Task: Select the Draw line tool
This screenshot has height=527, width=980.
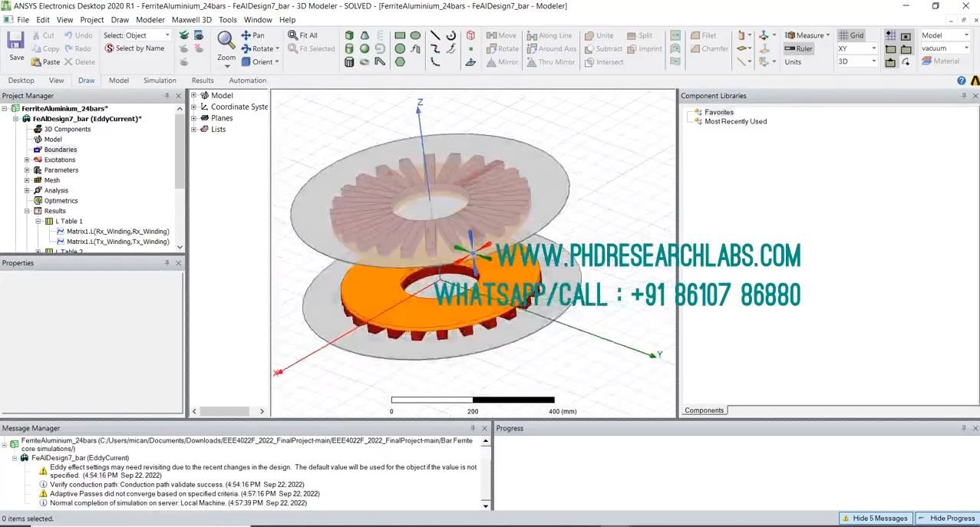Action: point(435,35)
